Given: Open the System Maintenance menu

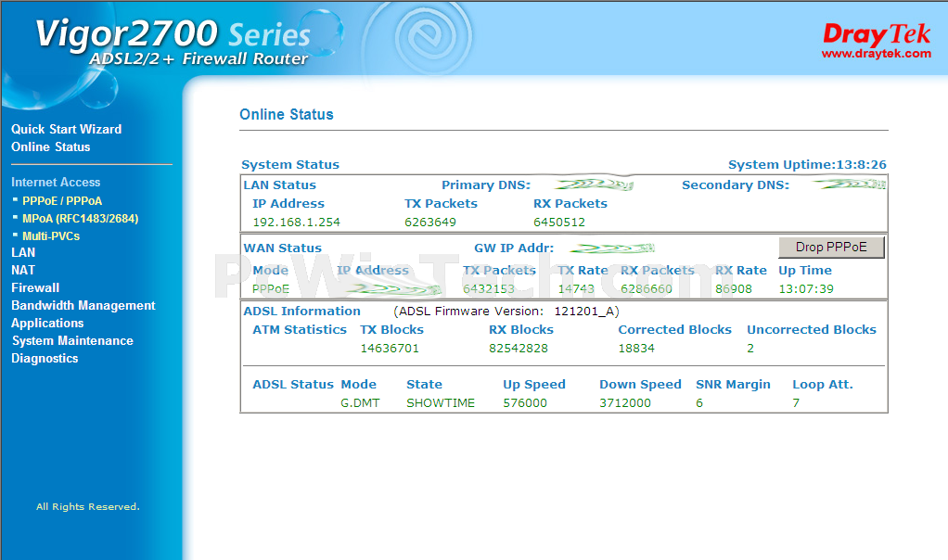Looking at the screenshot, I should click(x=72, y=340).
